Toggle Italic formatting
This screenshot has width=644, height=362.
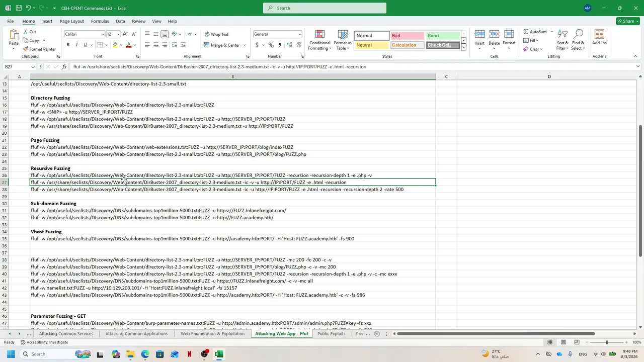76,45
